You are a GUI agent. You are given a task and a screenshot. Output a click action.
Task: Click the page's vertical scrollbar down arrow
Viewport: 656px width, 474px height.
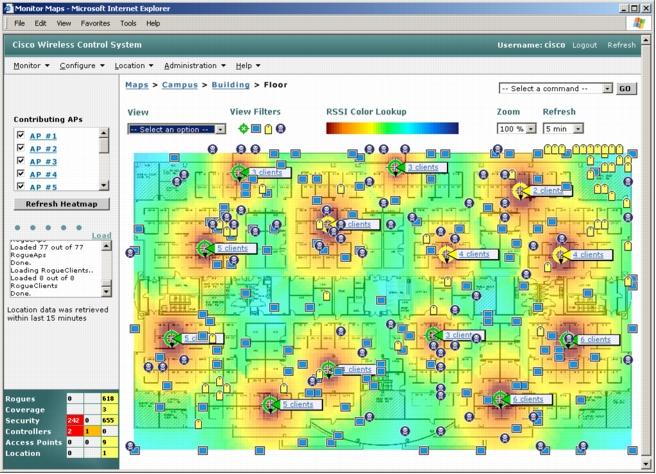[646, 464]
